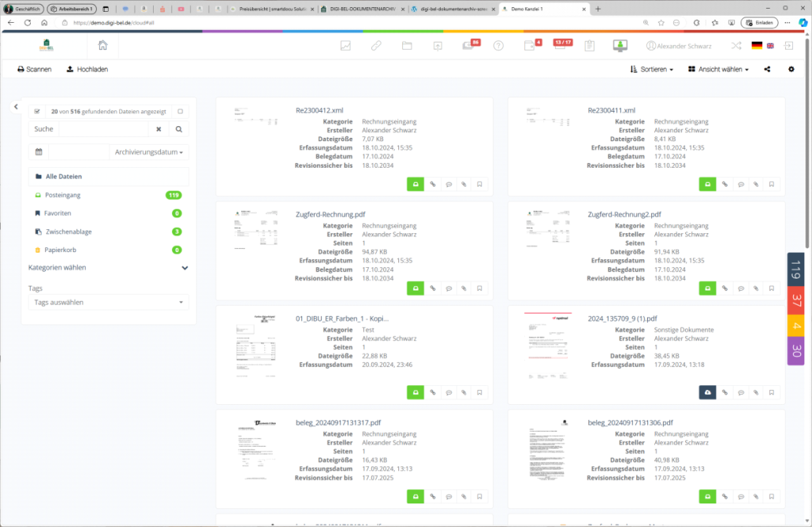Screen dimensions: 812x527
Task: Click the red 37 side counter
Action: coord(796,300)
